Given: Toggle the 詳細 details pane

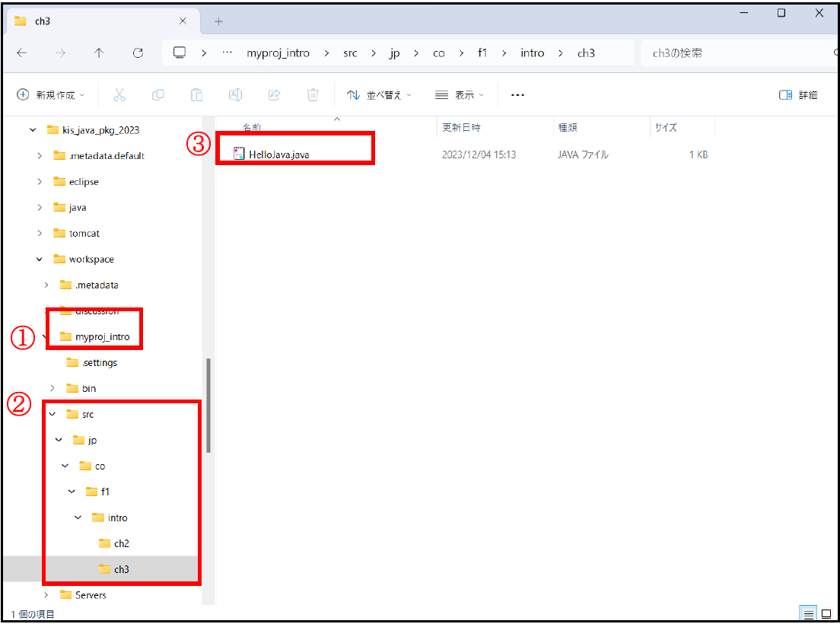Looking at the screenshot, I should click(798, 95).
